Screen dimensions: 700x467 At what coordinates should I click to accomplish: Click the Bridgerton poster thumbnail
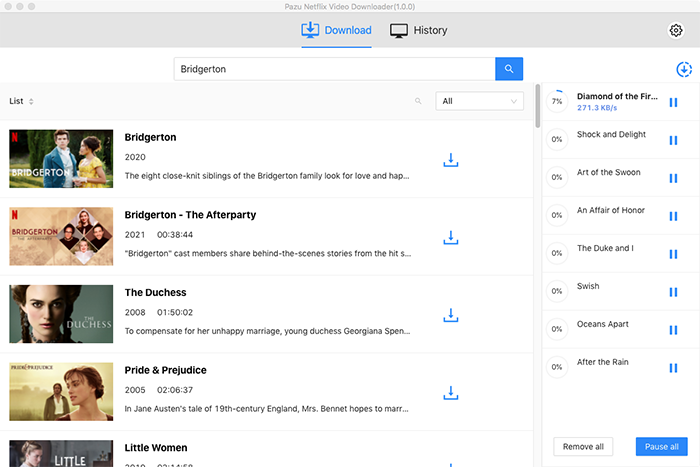(61, 158)
